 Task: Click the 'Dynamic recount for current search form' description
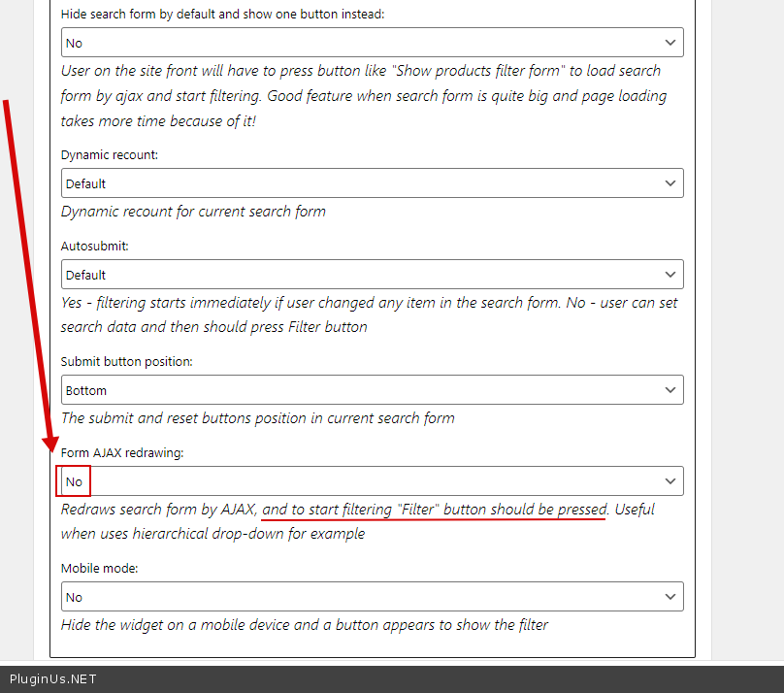point(193,212)
